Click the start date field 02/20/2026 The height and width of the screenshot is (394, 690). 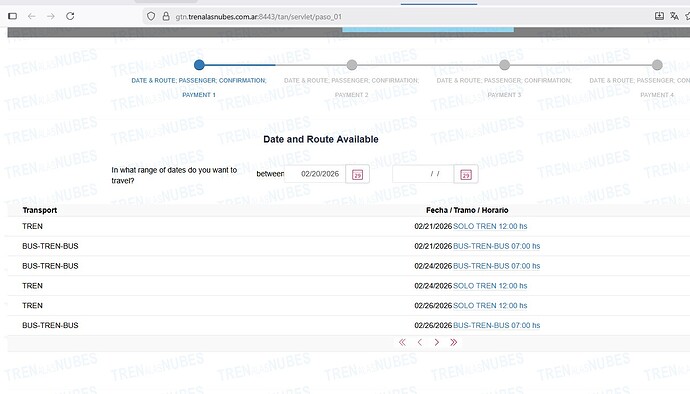[x=315, y=174]
